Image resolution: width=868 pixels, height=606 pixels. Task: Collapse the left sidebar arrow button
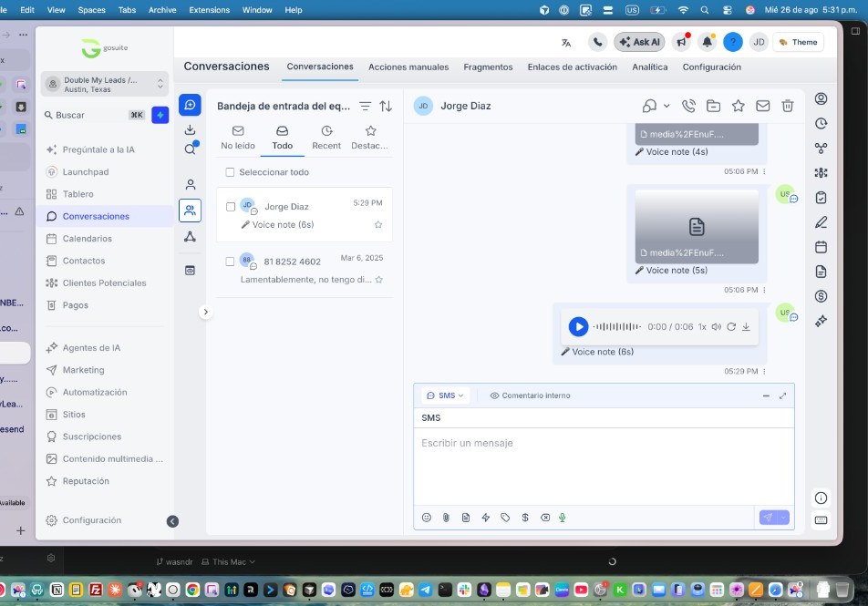(x=172, y=521)
